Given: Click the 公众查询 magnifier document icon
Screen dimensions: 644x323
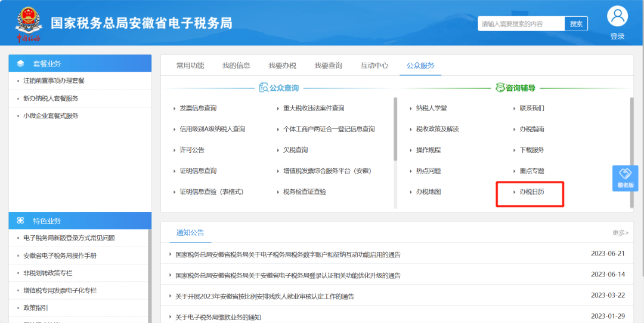Looking at the screenshot, I should coord(264,88).
